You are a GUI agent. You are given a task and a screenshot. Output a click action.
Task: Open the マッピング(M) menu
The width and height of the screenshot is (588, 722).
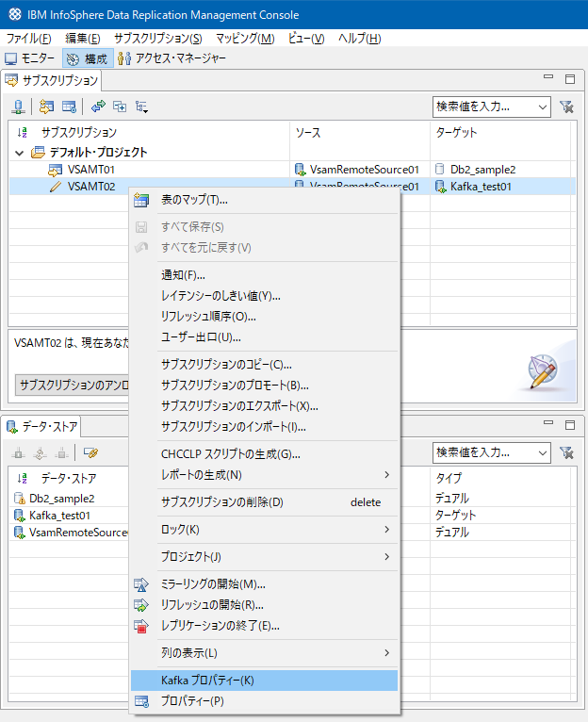tap(245, 39)
